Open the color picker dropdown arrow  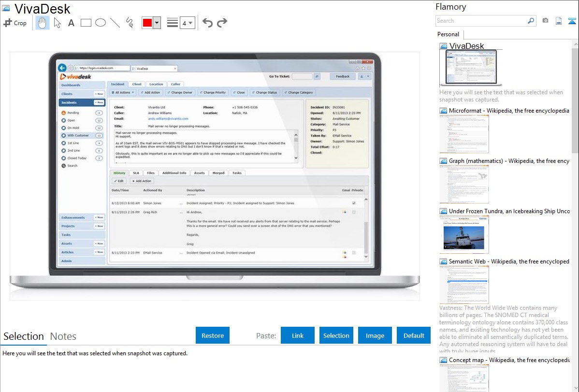point(157,23)
